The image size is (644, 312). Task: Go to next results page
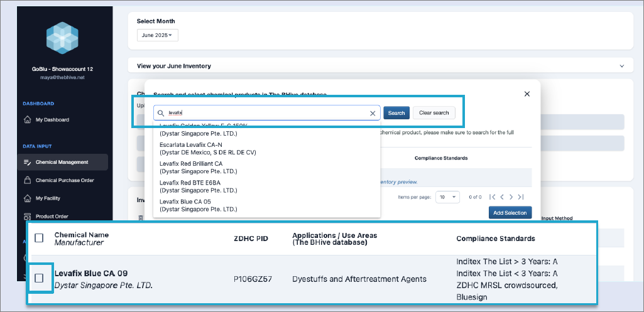click(511, 197)
